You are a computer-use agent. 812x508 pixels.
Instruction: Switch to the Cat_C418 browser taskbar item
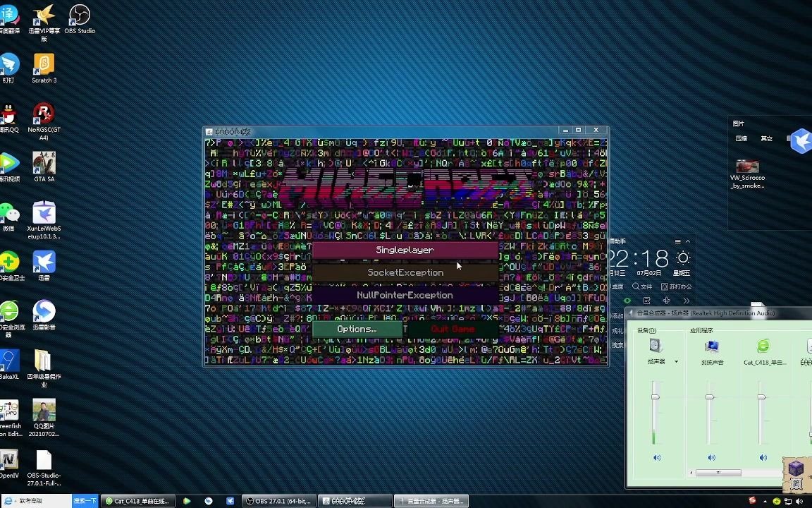point(138,501)
